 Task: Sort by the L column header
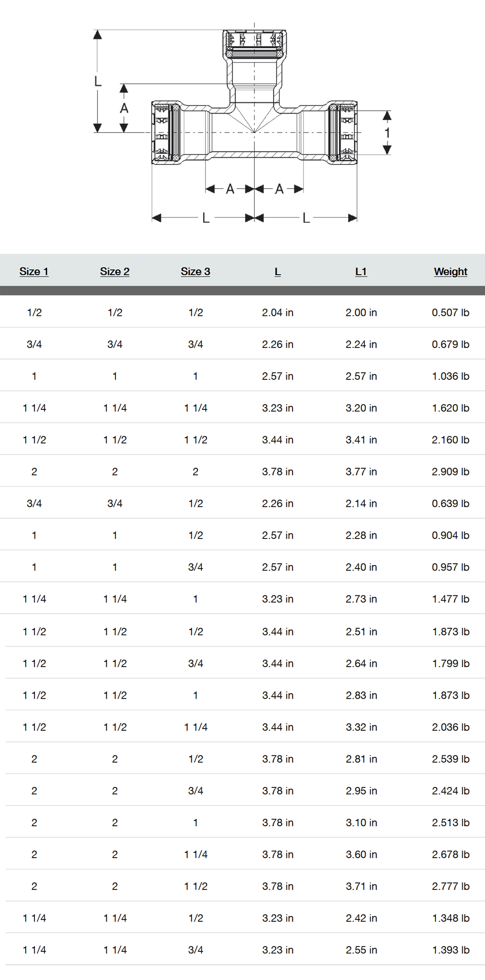click(277, 272)
